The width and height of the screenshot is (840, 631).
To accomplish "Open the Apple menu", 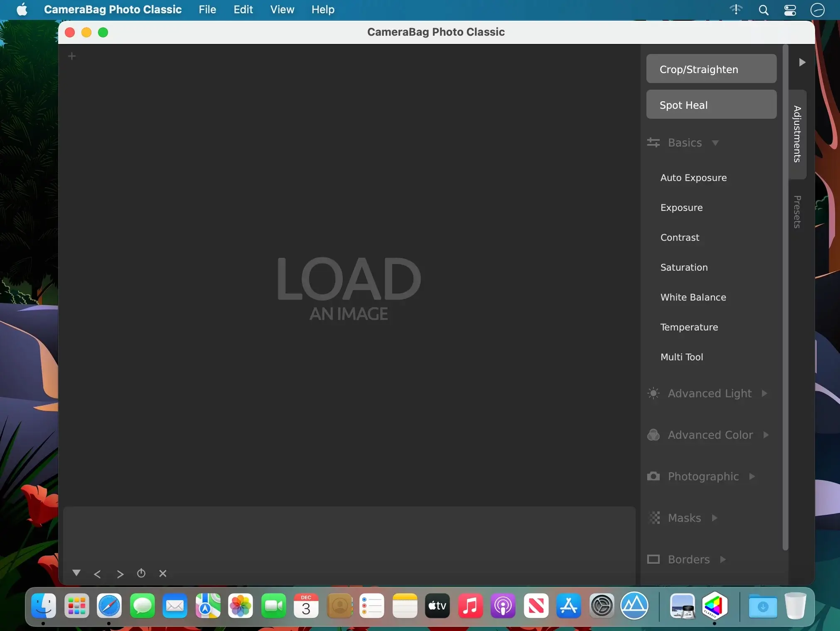I will click(22, 10).
